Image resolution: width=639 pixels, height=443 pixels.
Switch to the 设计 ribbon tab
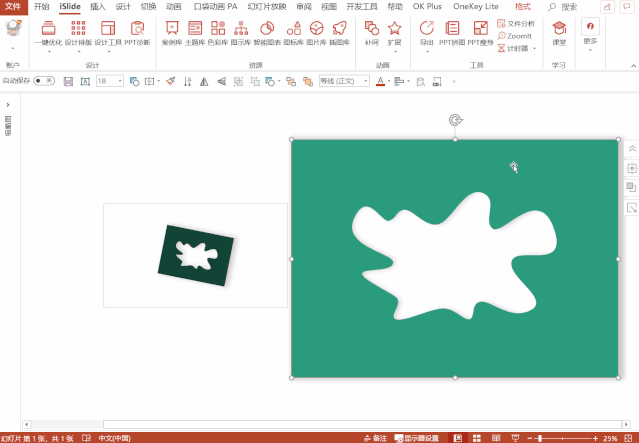pyautogui.click(x=123, y=7)
